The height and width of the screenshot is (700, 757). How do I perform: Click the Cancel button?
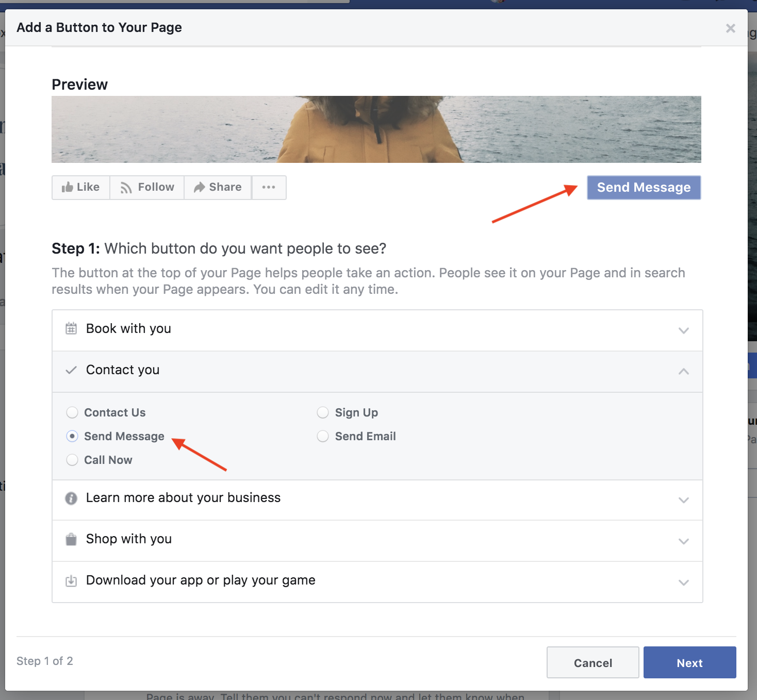click(593, 662)
